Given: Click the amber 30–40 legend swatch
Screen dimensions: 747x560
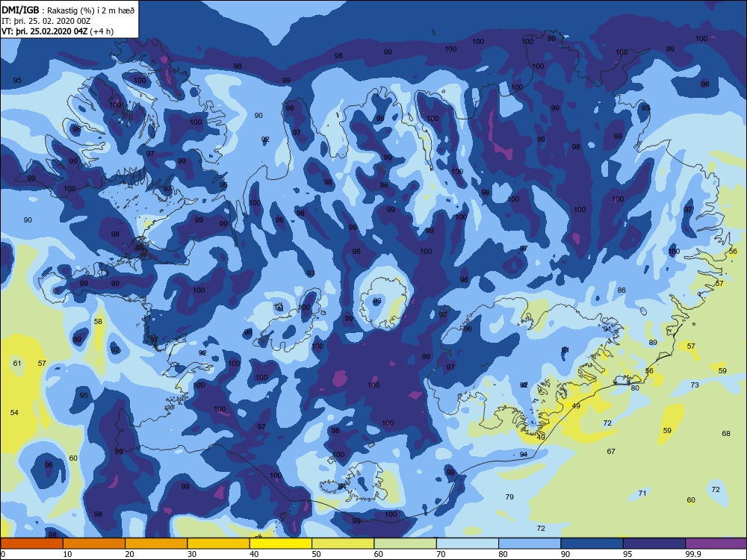Looking at the screenshot, I should point(219,544).
